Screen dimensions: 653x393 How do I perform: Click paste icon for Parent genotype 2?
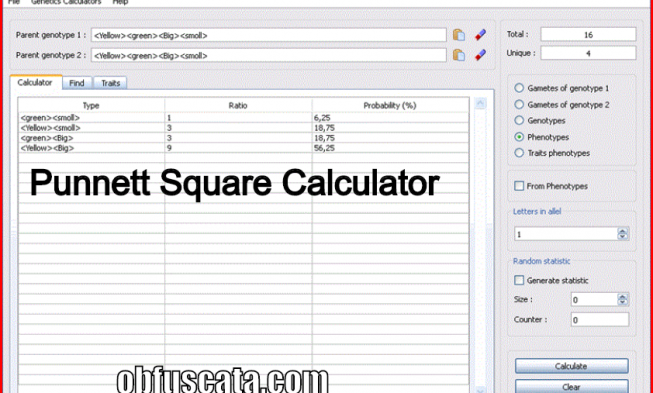[x=459, y=55]
